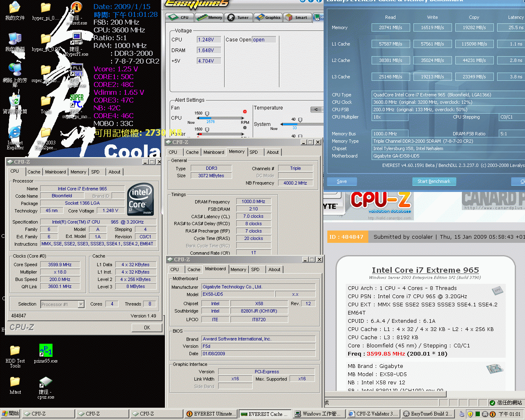
Task: Open Cache tab in CPU-Z Mainboard window
Action: (194, 269)
